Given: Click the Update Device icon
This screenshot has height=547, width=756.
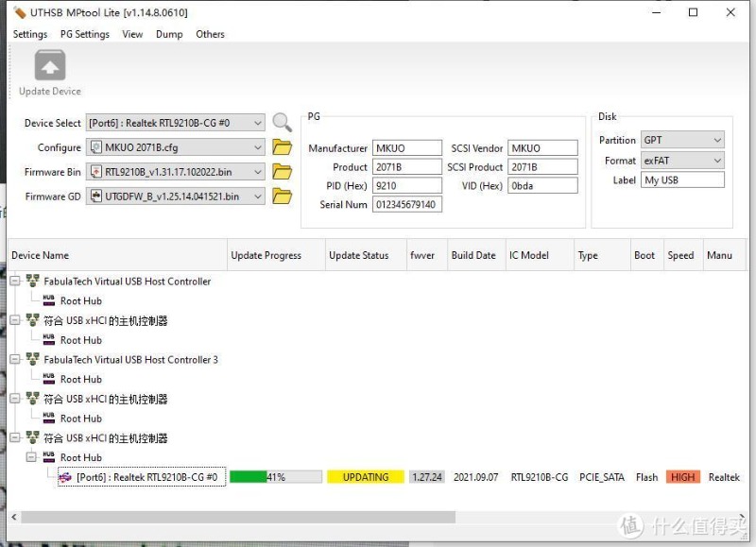Looking at the screenshot, I should (50, 68).
